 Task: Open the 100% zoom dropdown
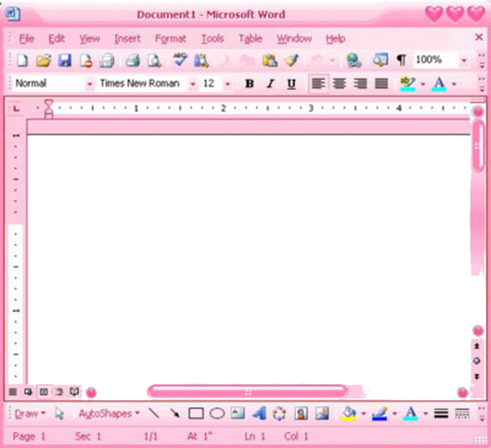464,61
